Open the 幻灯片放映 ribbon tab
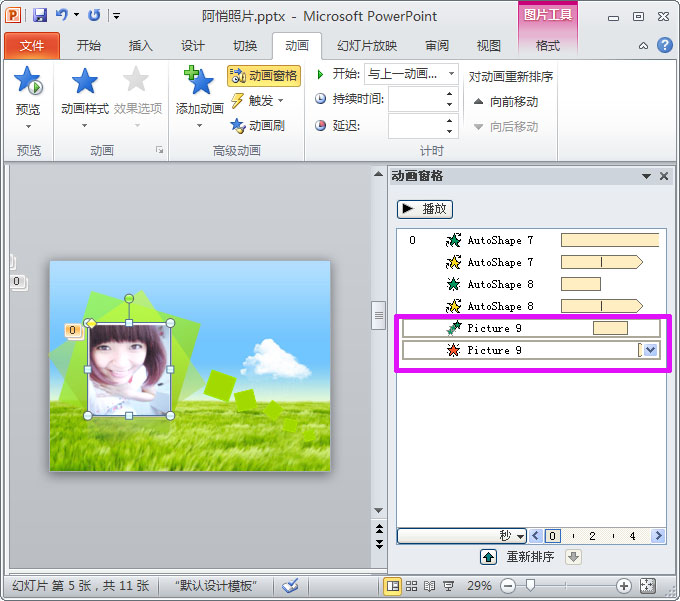Screen dimensions: 680x601 click(367, 46)
